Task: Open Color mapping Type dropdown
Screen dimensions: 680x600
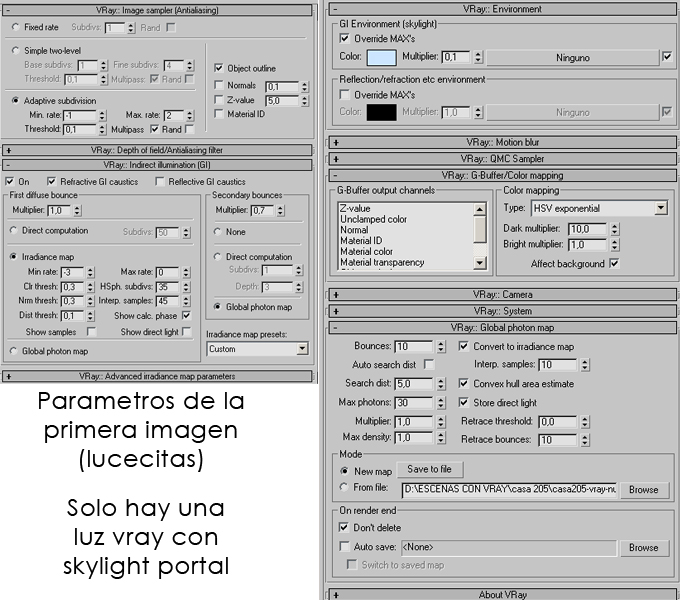Action: pyautogui.click(x=599, y=208)
